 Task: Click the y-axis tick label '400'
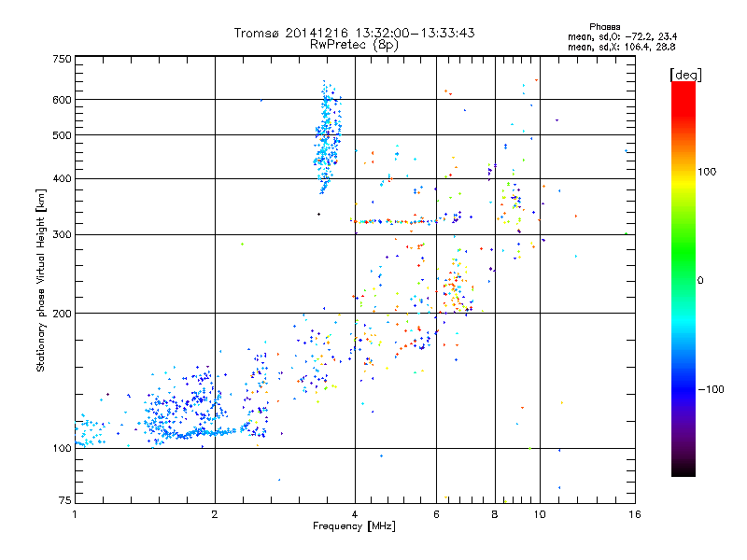[x=62, y=178]
